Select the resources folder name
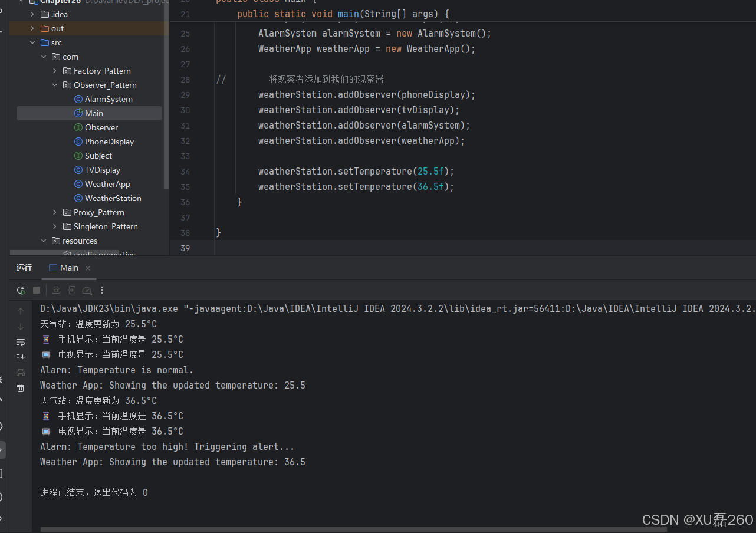Viewport: 756px width, 533px height. click(80, 241)
